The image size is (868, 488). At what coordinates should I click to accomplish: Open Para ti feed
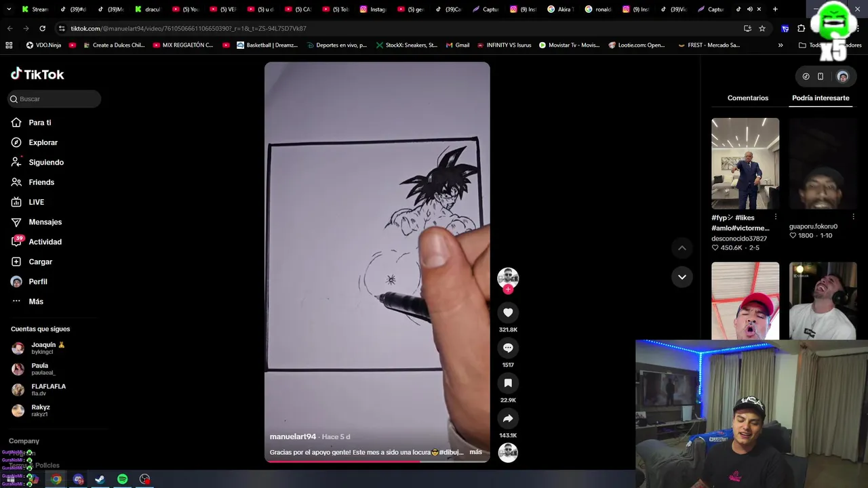[40, 123]
